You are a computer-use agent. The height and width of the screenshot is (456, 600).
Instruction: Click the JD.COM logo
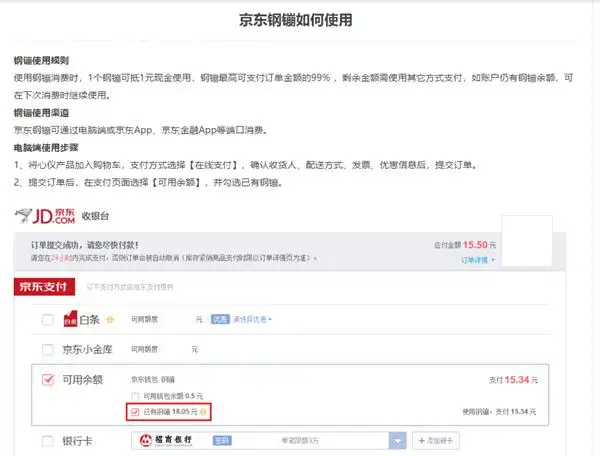pos(45,216)
